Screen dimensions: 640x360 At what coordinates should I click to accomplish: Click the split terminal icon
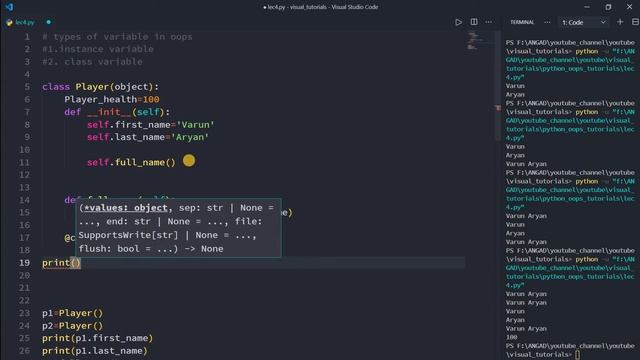coord(635,22)
